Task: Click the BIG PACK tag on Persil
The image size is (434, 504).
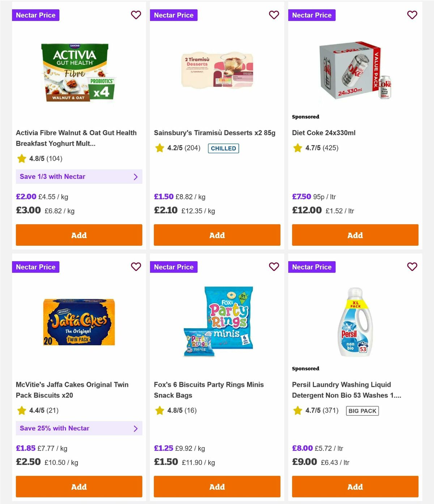Action: click(362, 411)
